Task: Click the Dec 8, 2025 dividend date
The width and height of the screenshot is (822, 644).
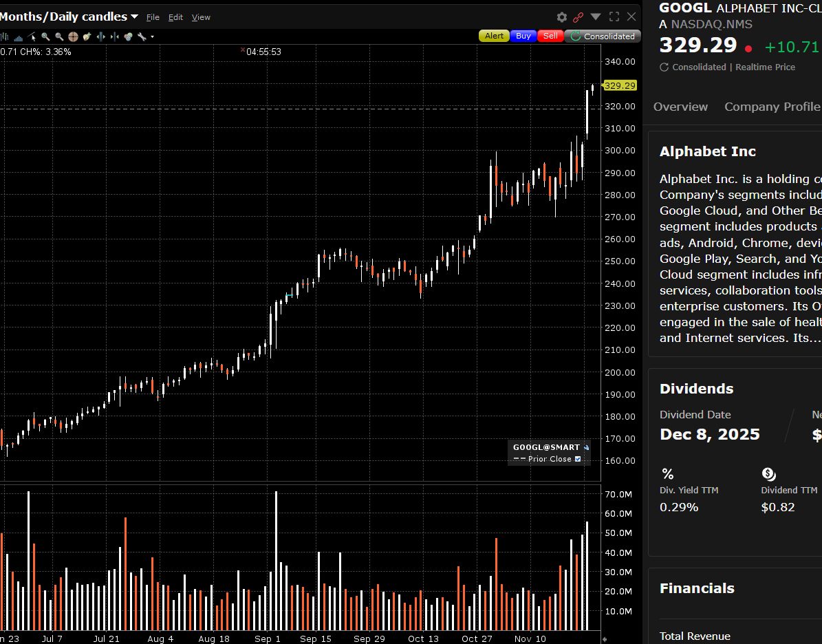Action: coord(710,434)
